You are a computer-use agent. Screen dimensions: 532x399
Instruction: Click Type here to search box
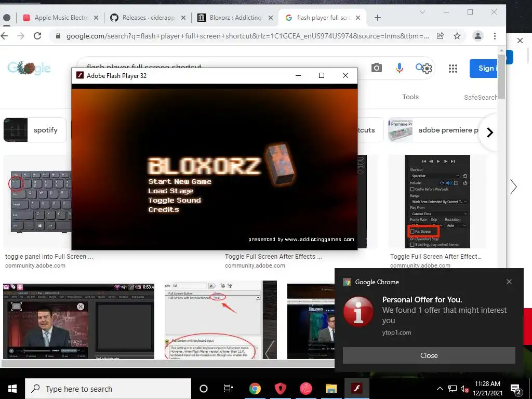(x=108, y=389)
